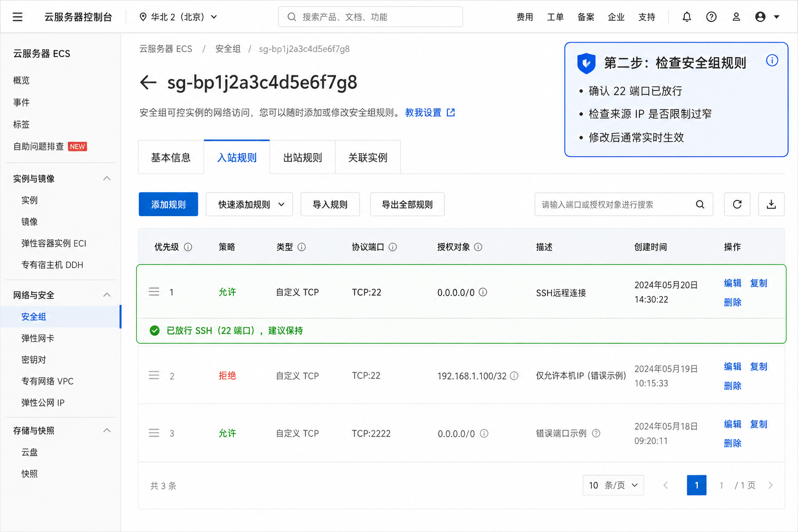Click the search magnifier in top bar

coord(292,17)
